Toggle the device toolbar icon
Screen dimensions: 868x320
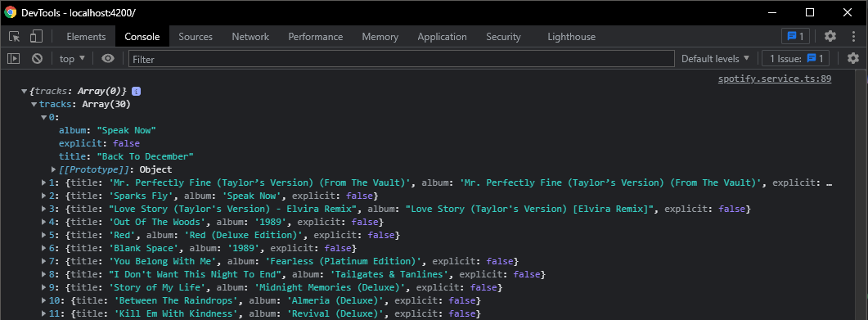coord(36,37)
